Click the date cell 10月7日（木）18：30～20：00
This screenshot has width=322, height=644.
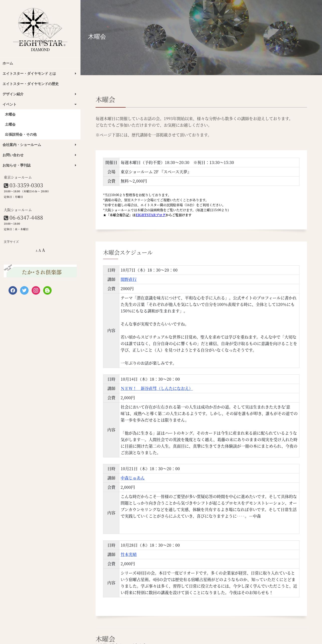pyautogui.click(x=209, y=270)
